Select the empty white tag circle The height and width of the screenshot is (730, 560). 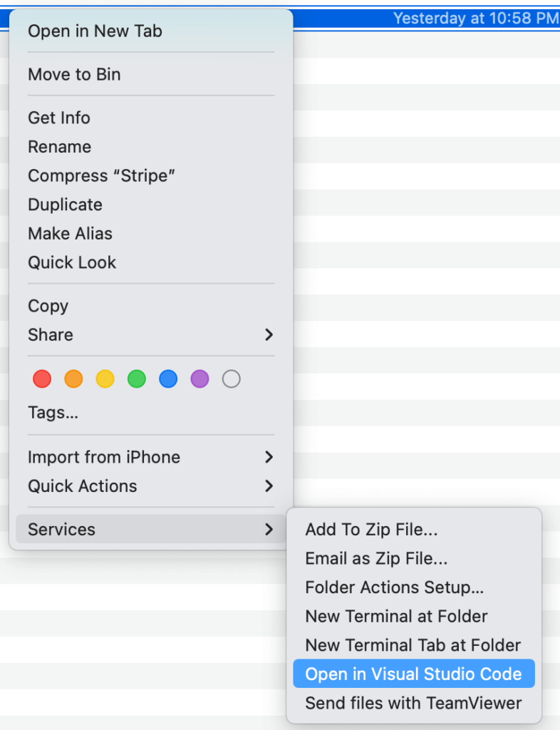(231, 379)
